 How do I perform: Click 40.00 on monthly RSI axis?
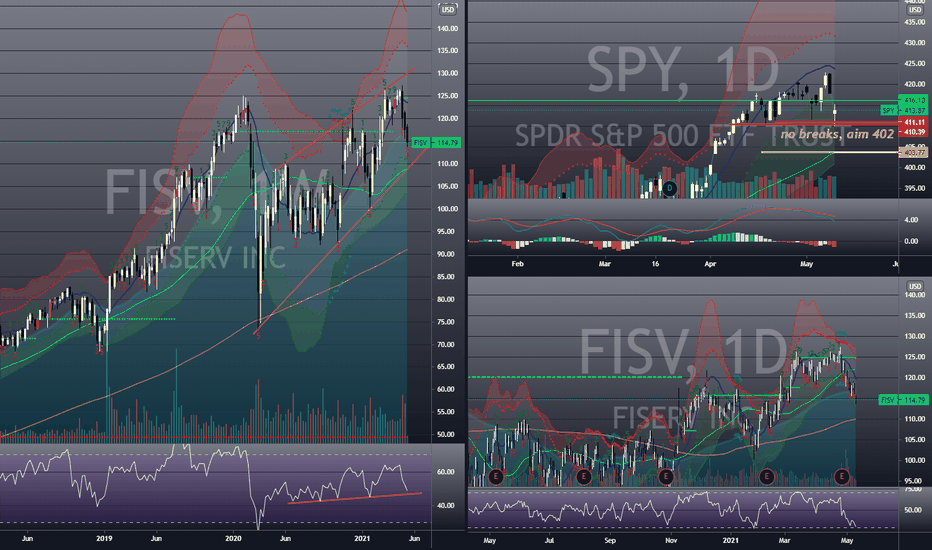(446, 505)
